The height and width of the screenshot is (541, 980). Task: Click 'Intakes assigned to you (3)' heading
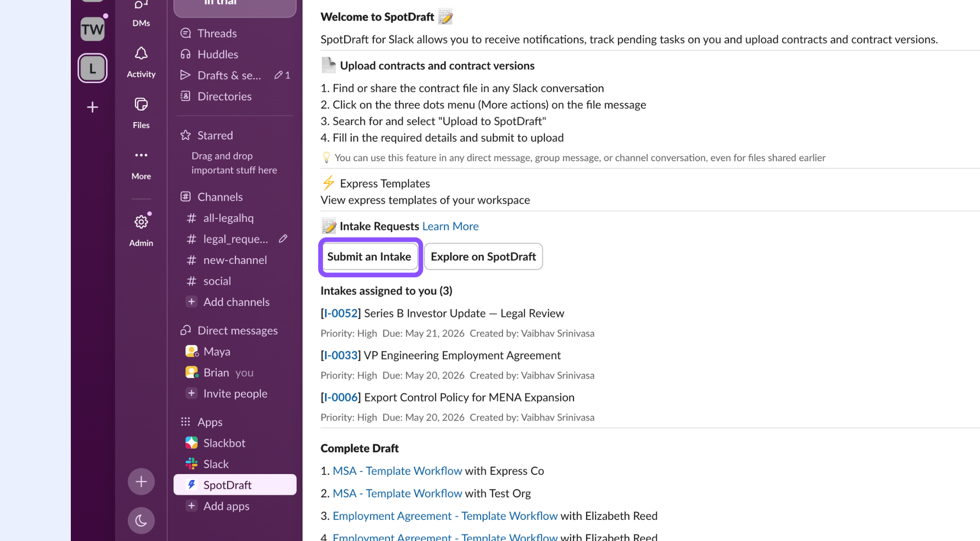click(x=387, y=291)
